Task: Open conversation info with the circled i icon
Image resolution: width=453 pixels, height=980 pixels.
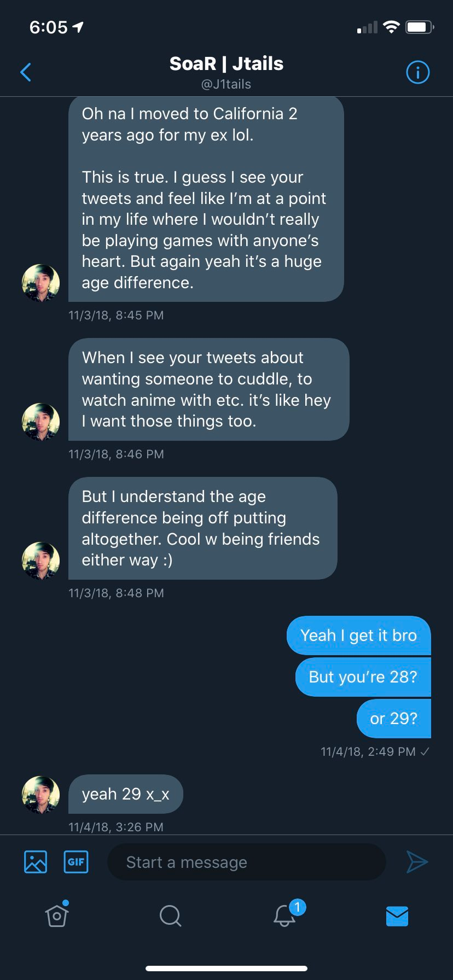Action: (x=418, y=72)
